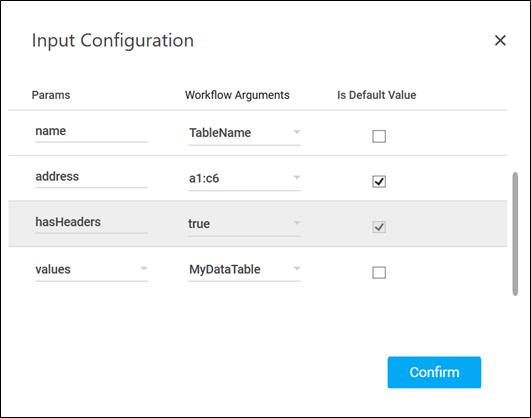Click the Workflow Arguments column header
Screen dimensions: 531x418
(x=237, y=95)
